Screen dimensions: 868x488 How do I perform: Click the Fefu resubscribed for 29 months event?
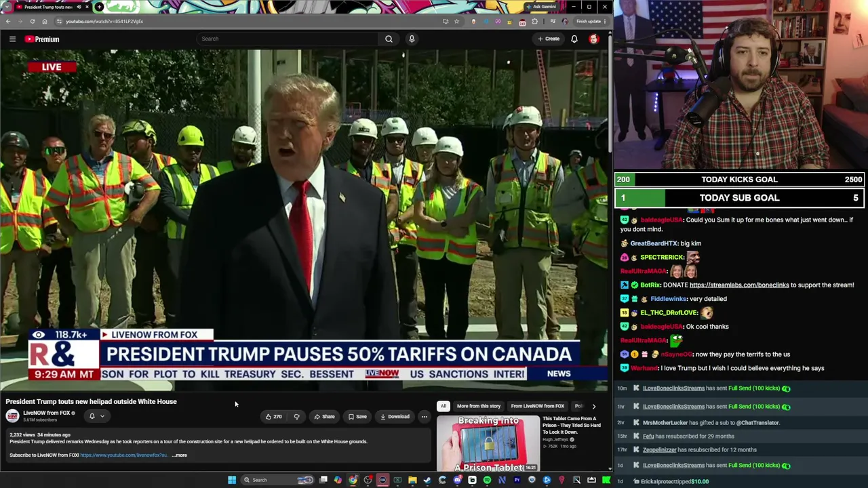(740, 436)
